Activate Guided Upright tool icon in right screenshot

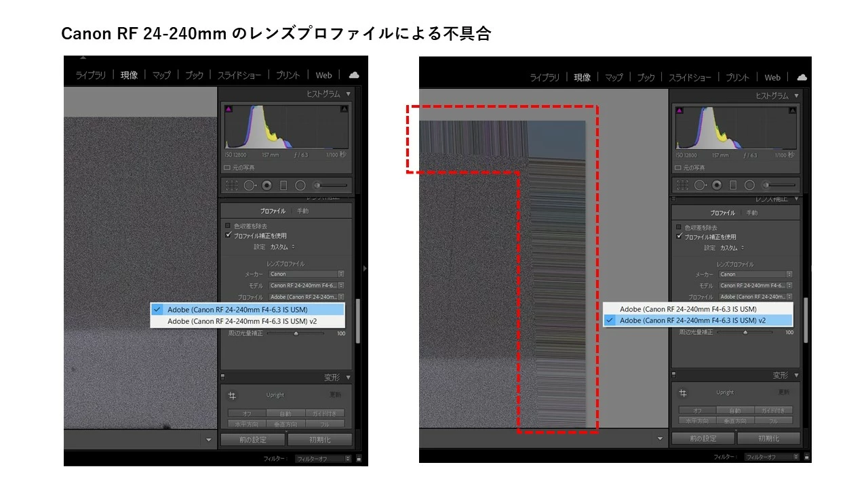[684, 393]
